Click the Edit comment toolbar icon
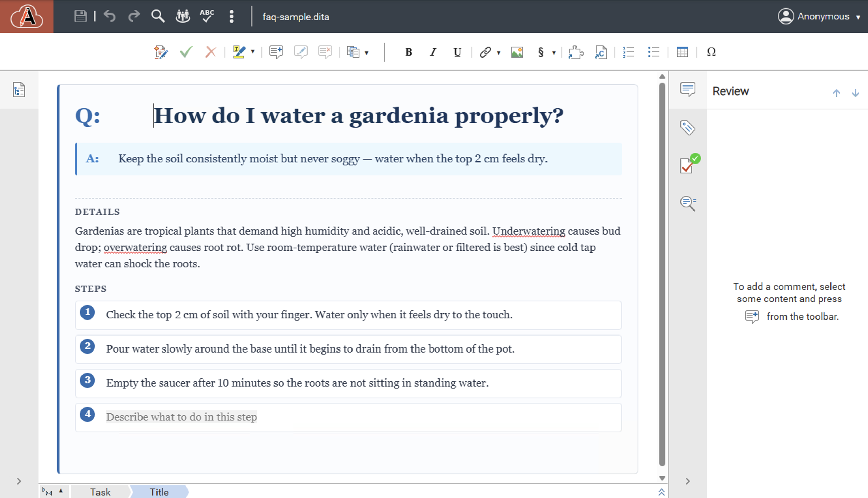The height and width of the screenshot is (498, 868). (x=300, y=52)
